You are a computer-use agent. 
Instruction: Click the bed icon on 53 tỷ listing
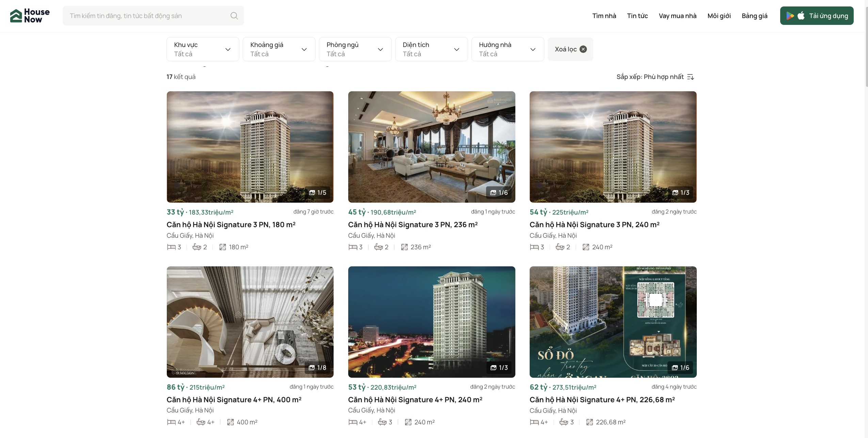tap(353, 422)
